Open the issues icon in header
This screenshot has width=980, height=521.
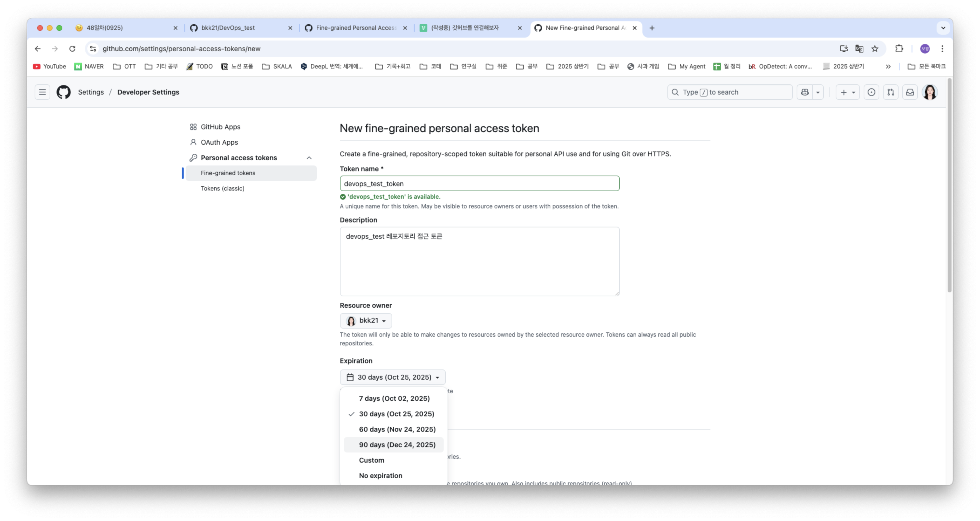[x=871, y=92]
